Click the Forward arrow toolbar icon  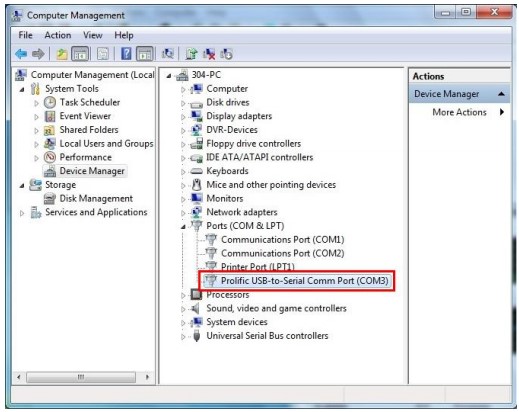[x=38, y=54]
